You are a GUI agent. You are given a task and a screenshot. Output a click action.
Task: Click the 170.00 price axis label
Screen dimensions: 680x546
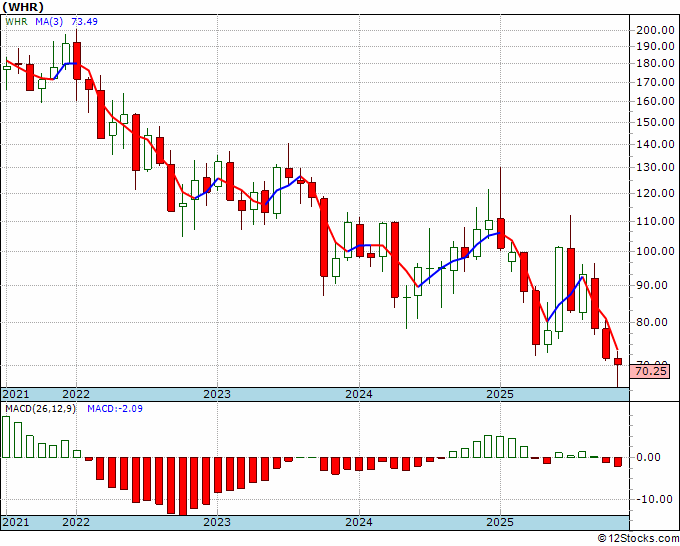click(x=655, y=82)
